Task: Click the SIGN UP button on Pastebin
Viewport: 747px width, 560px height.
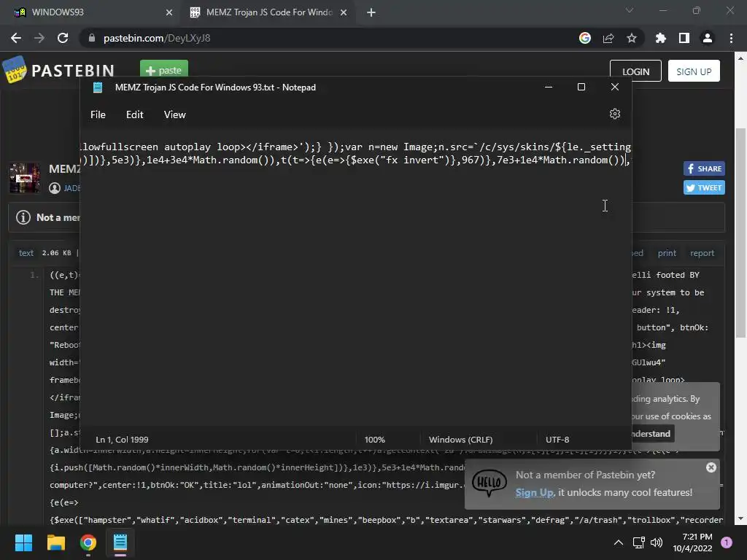Action: 694,71
